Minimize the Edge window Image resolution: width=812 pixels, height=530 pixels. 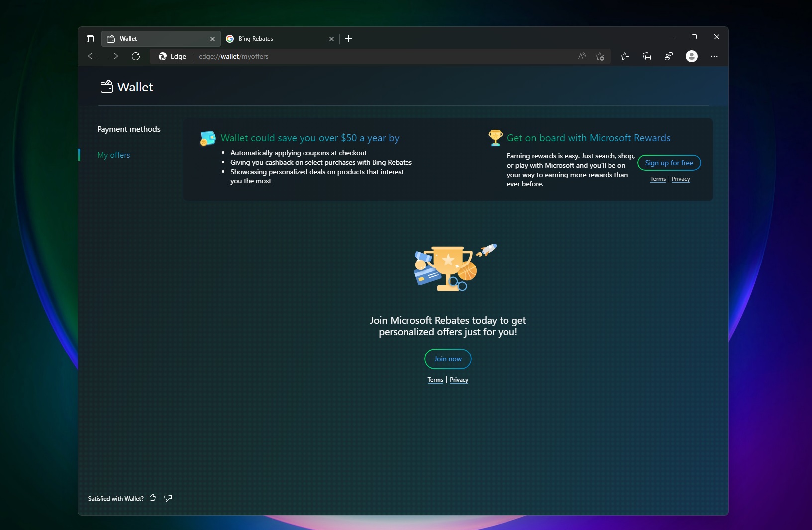(671, 37)
